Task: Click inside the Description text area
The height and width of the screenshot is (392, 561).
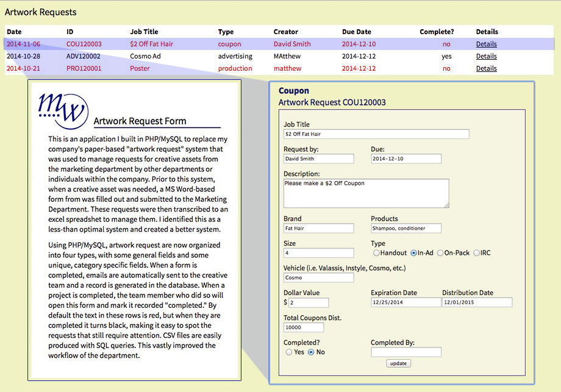Action: click(366, 193)
